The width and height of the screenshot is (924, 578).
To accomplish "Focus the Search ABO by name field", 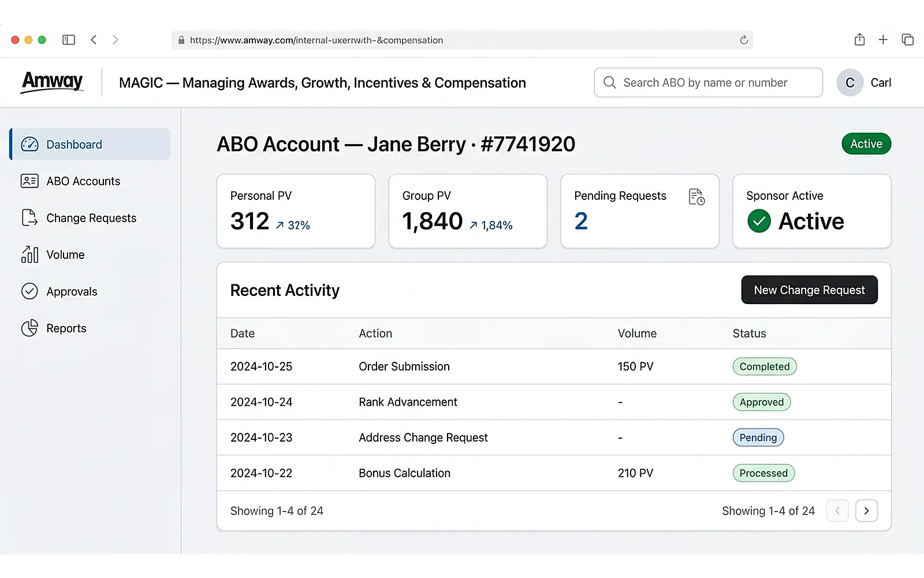I will coord(708,83).
